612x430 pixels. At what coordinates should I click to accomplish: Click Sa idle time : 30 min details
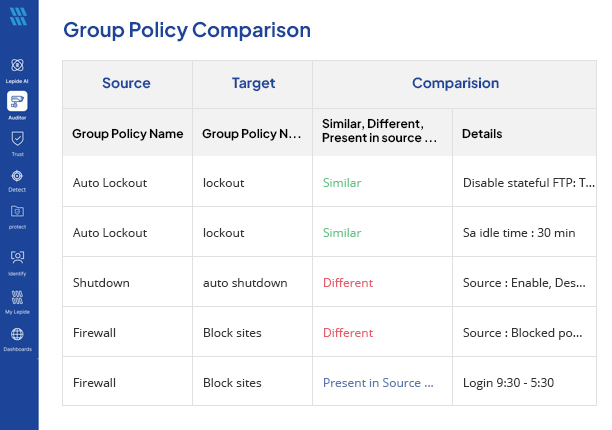pyautogui.click(x=519, y=233)
